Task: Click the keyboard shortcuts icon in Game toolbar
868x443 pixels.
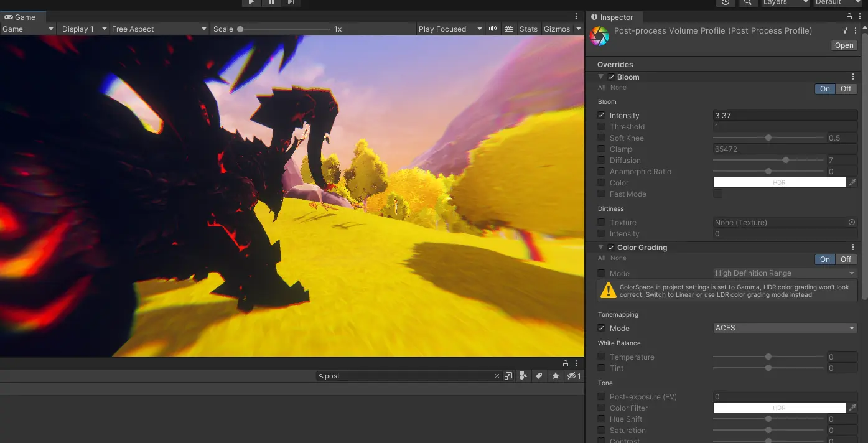Action: pos(509,29)
